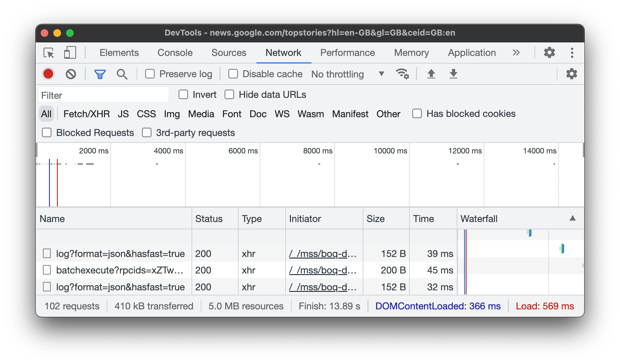Image resolution: width=620 pixels, height=364 pixels.
Task: Check the Has blocked cookies checkbox
Action: (417, 114)
